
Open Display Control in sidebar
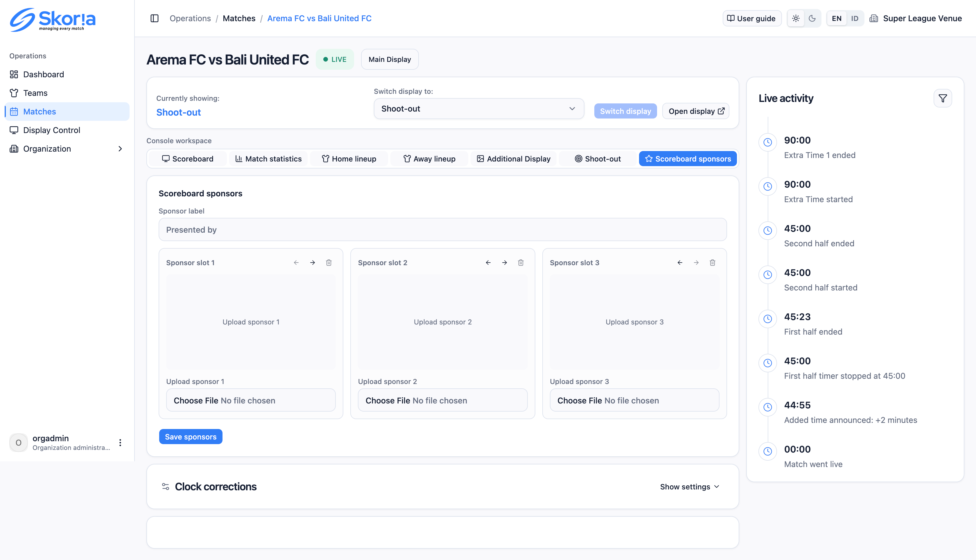[67, 130]
